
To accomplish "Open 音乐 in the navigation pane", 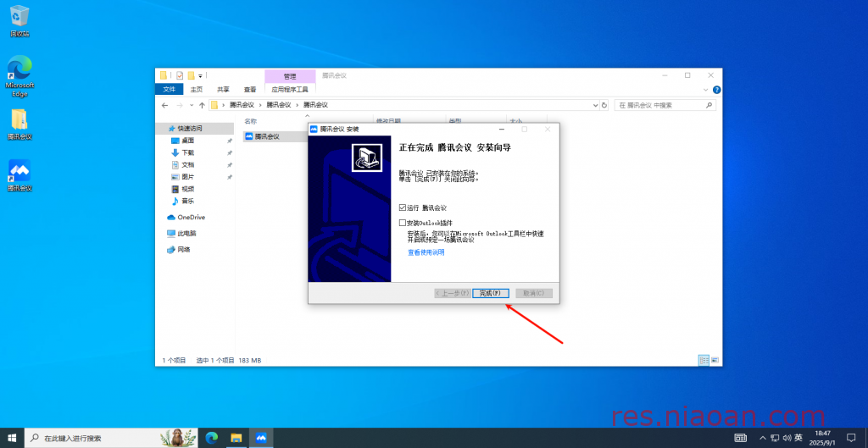I will 187,202.
